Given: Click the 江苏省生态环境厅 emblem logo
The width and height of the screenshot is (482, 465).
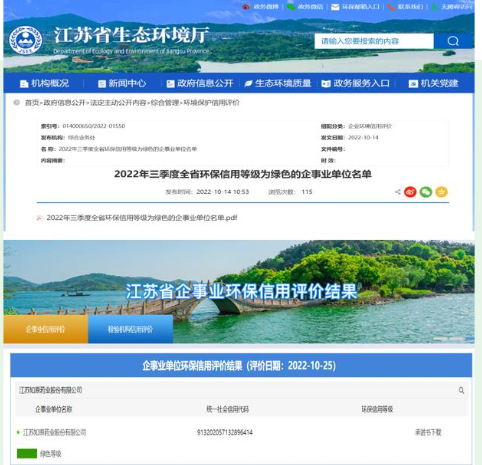Looking at the screenshot, I should coord(26,40).
